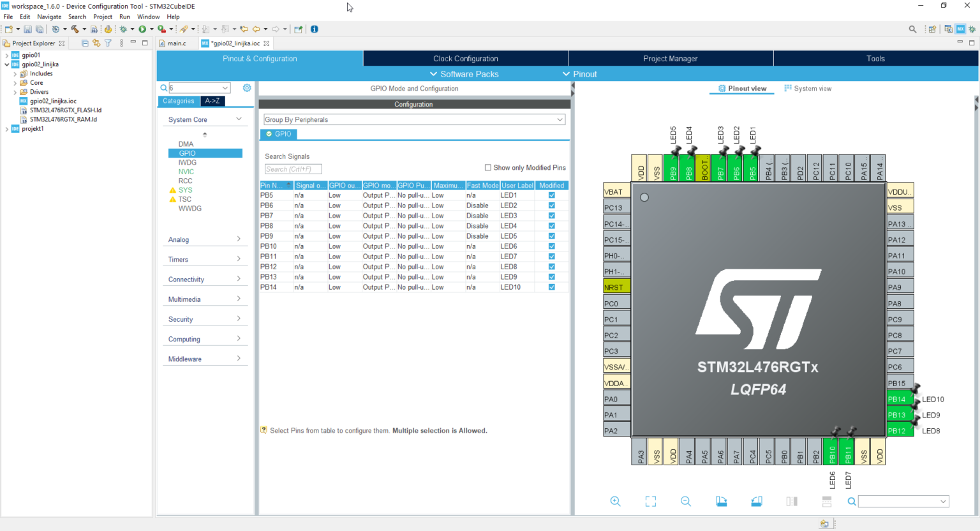The image size is (980, 531).
Task: Collapse the gpio02_linijka project tree
Action: (x=6, y=64)
